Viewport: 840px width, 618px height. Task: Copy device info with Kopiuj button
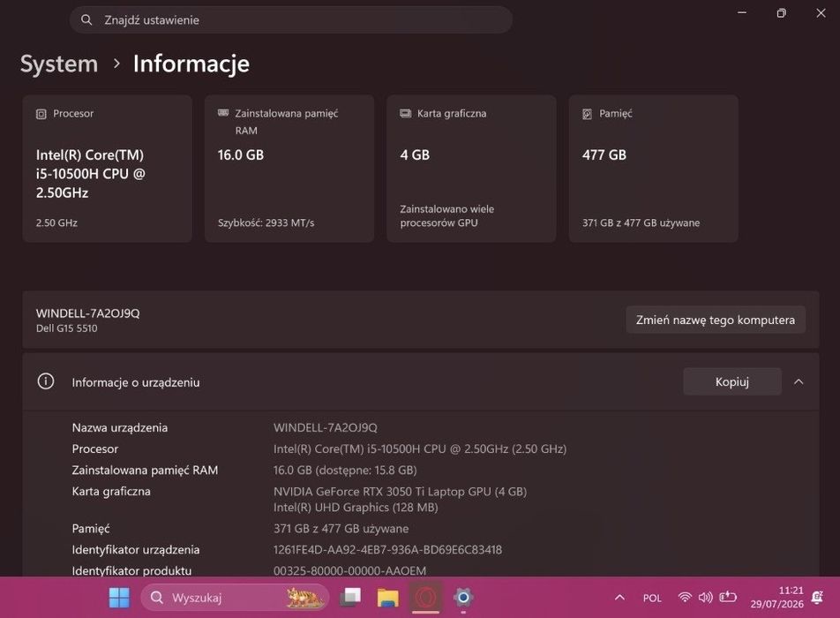[731, 381]
